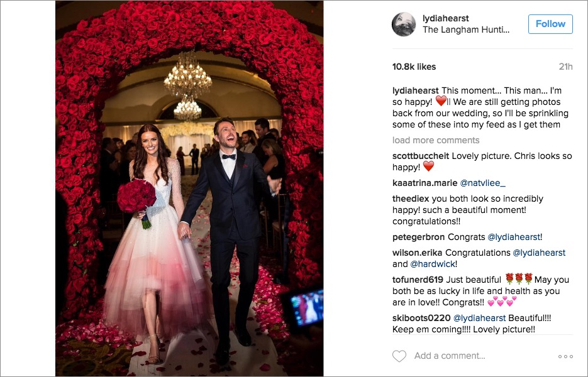Expand load more comments
Image resolution: width=588 pixels, height=377 pixels.
(436, 140)
